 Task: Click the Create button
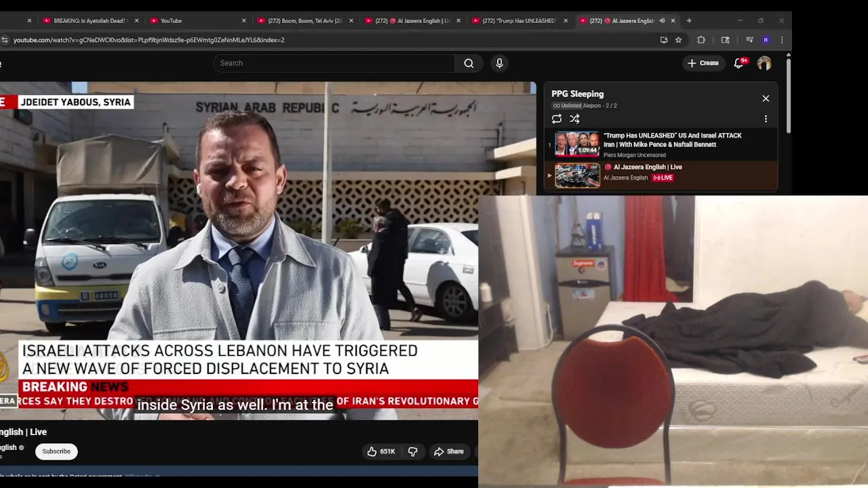click(x=703, y=63)
